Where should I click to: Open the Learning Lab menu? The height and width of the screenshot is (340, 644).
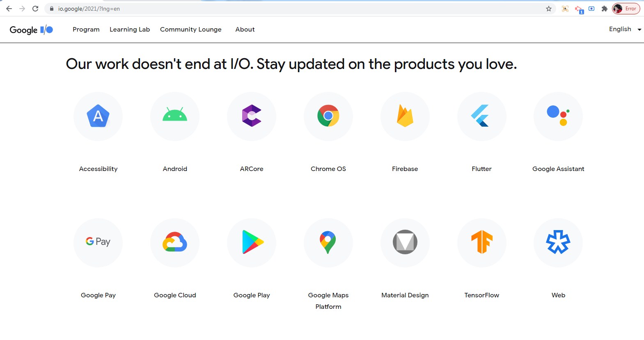click(130, 30)
